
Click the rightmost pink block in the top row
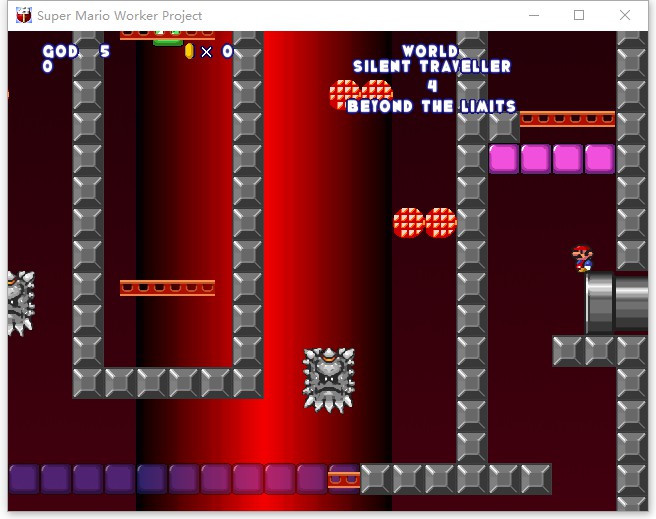tap(600, 159)
